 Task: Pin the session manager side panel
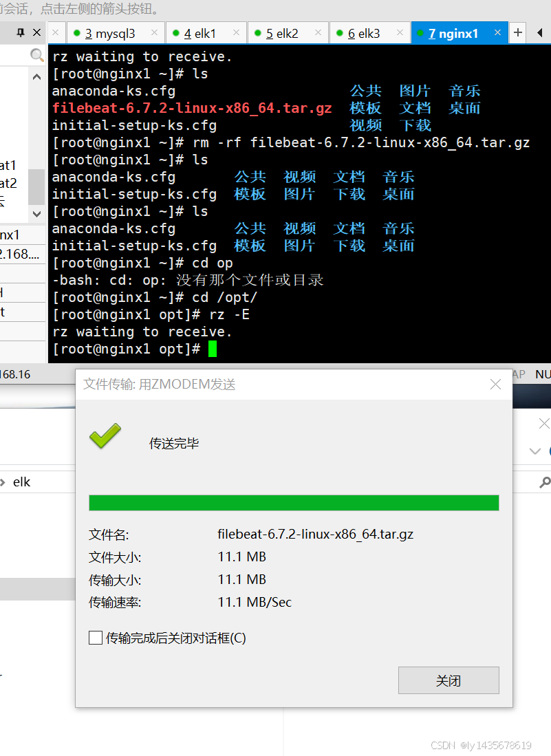tap(20, 32)
